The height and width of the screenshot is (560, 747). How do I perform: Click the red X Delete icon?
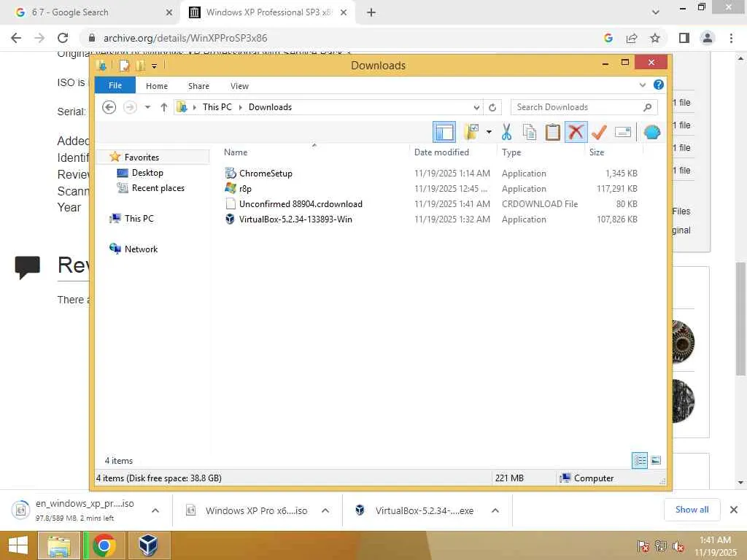point(576,132)
